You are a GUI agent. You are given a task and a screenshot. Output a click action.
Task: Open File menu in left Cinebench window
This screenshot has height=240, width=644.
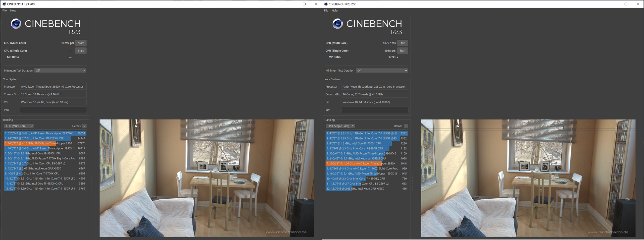5,11
